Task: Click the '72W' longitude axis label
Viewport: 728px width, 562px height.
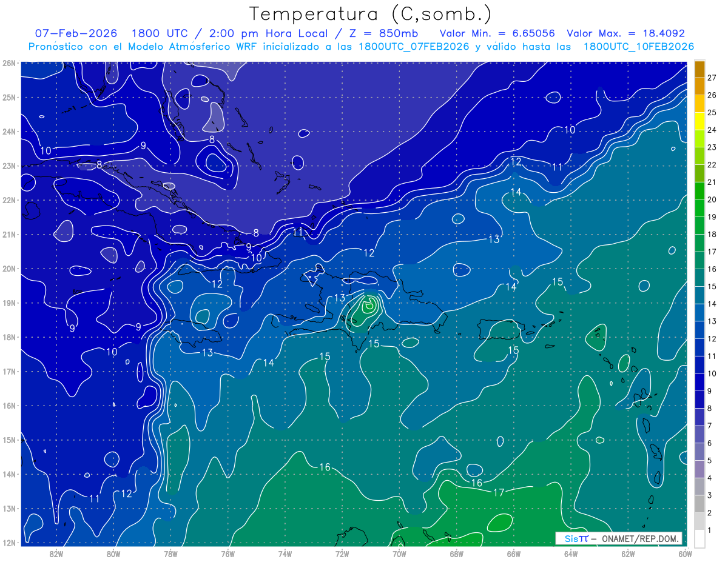Action: pyautogui.click(x=342, y=554)
